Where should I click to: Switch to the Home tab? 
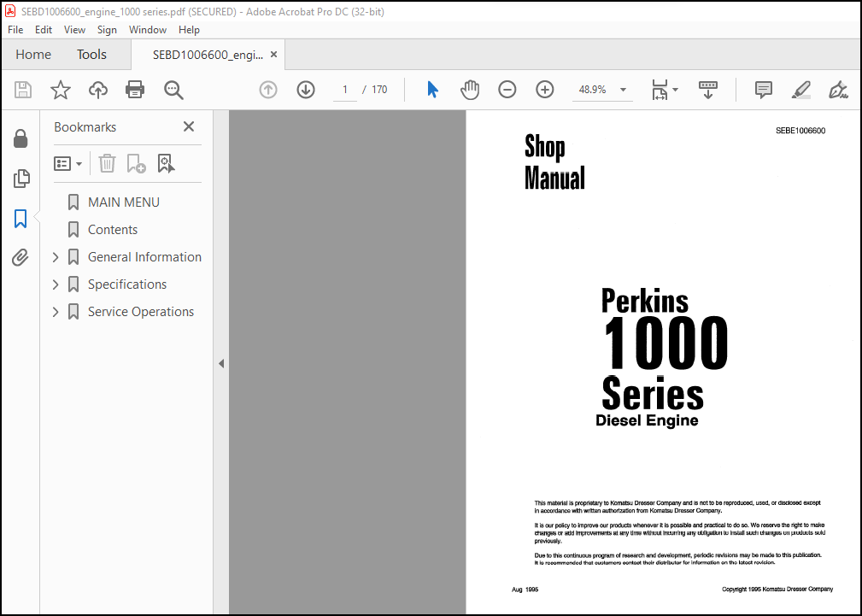click(33, 55)
